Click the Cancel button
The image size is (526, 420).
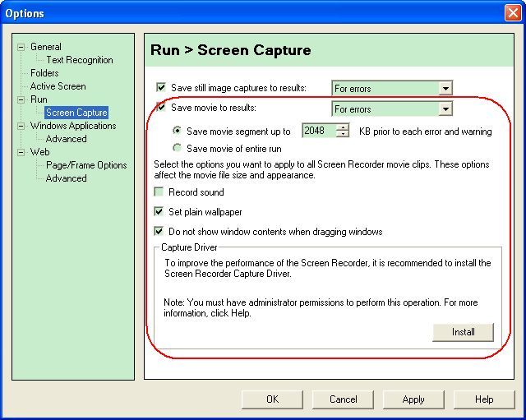(x=343, y=399)
